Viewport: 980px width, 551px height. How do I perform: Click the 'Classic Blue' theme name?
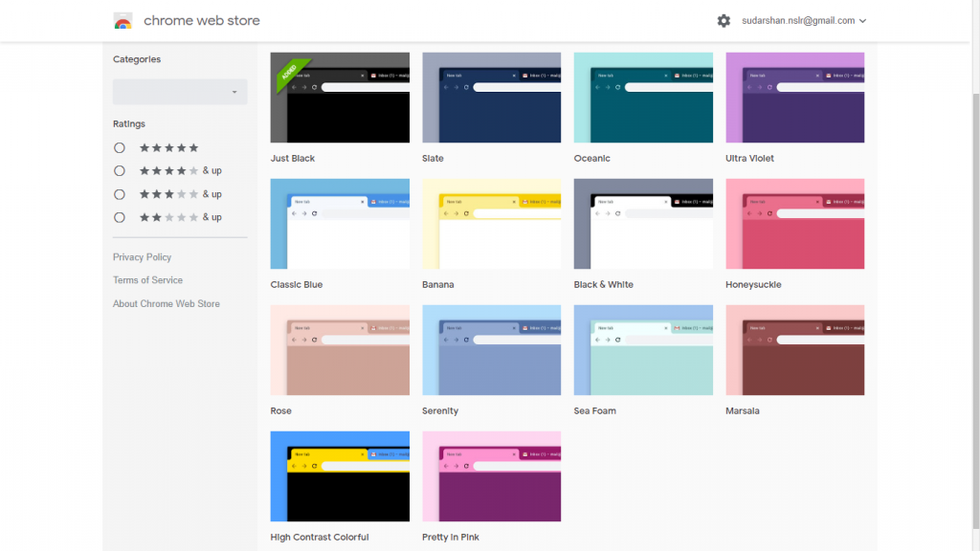point(297,284)
